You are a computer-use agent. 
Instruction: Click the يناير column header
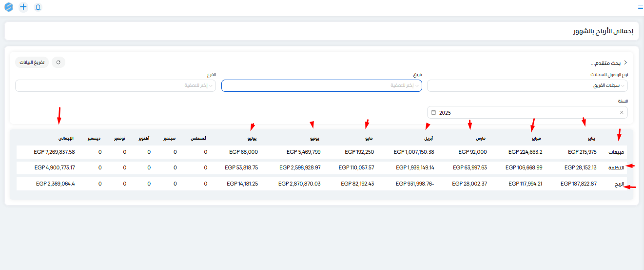coord(590,139)
